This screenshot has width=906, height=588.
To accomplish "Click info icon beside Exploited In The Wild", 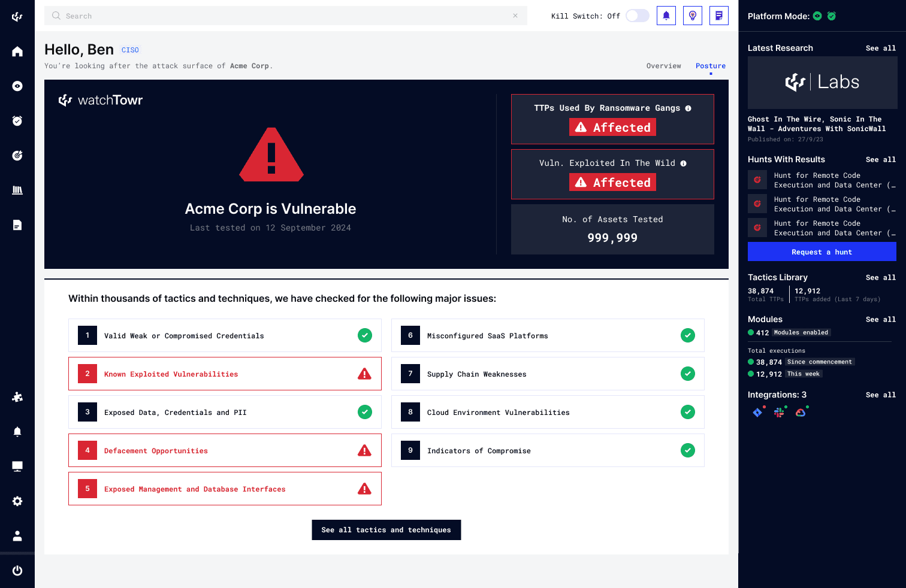I will [684, 163].
